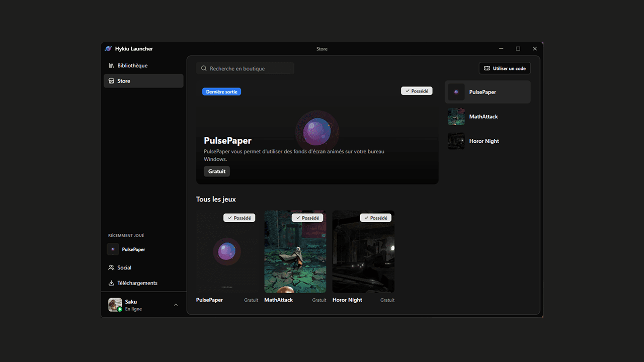644x362 pixels.
Task: Click the Social people icon
Action: click(112, 267)
